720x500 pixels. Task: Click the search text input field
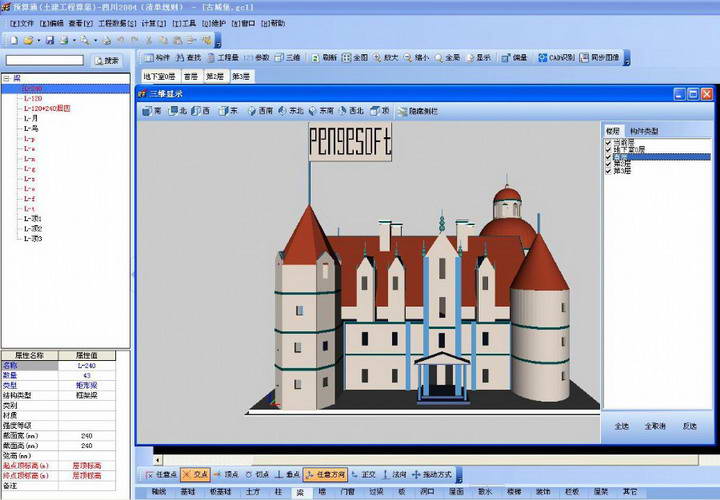(45, 60)
